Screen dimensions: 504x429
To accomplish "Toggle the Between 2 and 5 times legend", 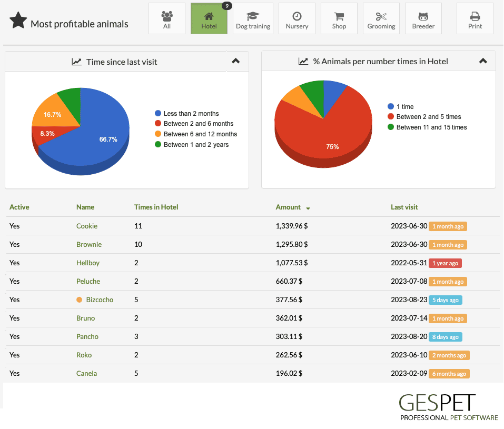I will (424, 117).
